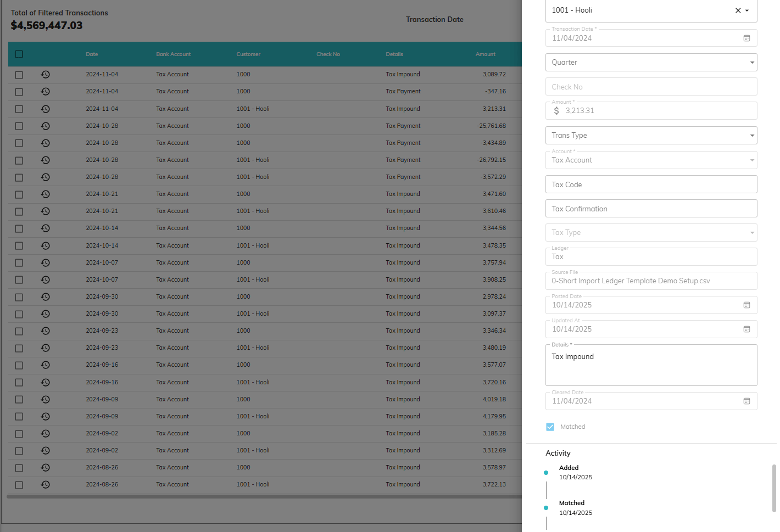Expand the Tax Type dropdown
Viewport: 780px width, 532px height.
pyautogui.click(x=751, y=233)
